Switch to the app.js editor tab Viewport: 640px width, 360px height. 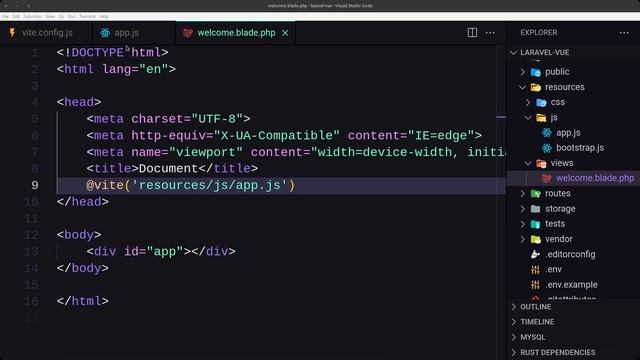pos(133,33)
